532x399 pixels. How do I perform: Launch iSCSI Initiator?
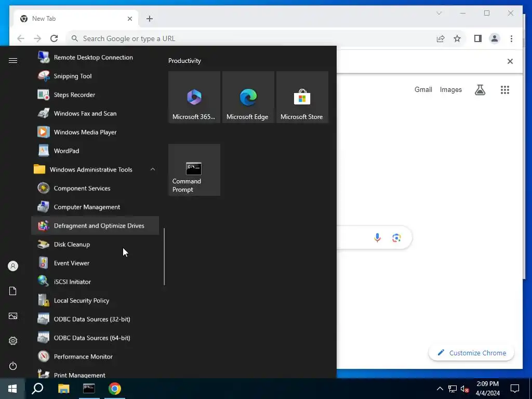click(95, 282)
